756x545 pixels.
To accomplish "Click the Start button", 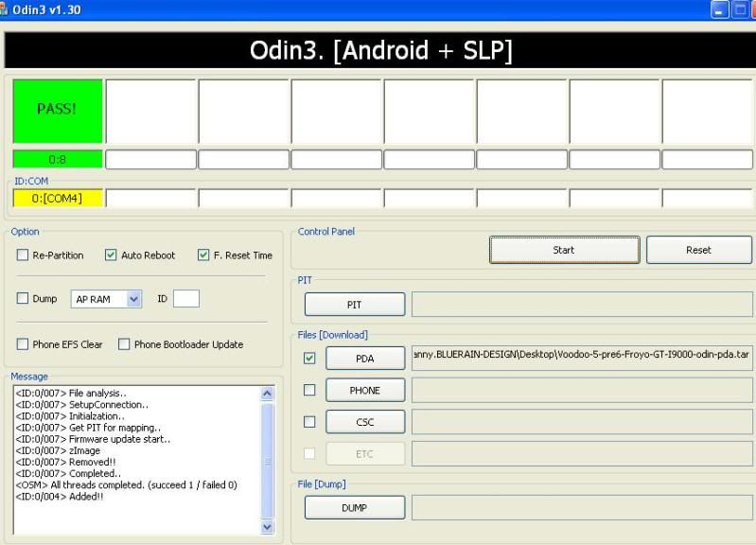I will pyautogui.click(x=564, y=250).
